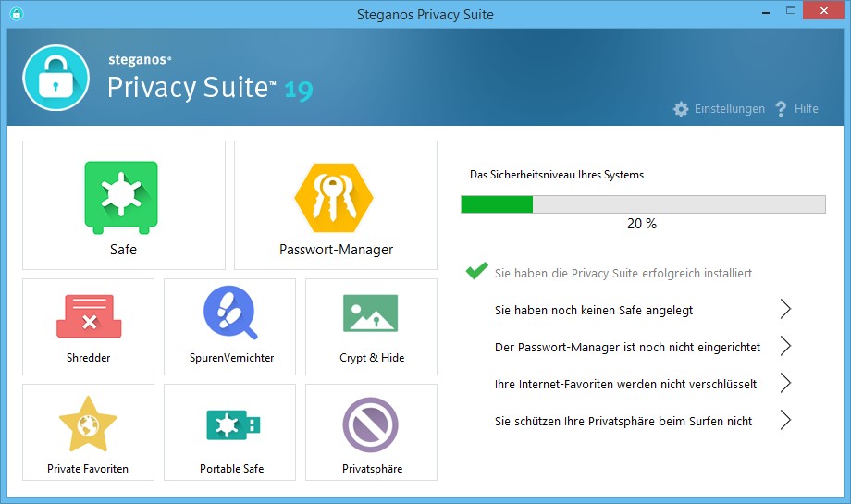This screenshot has width=851, height=504.
Task: Click 'Sie haben noch keinen Safe angelegt'
Action: pos(594,311)
